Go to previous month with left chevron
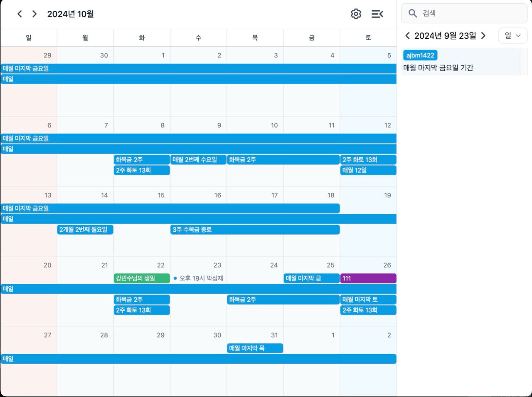532x397 pixels. [x=20, y=14]
